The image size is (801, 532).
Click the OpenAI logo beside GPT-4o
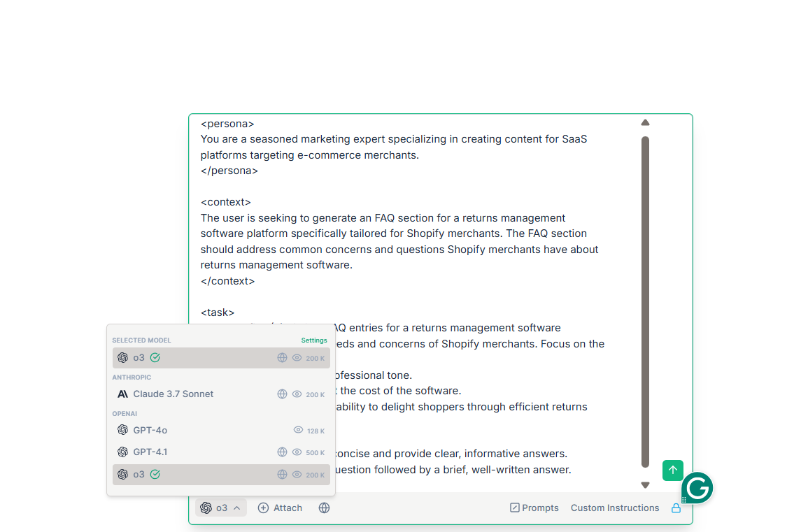pos(122,430)
